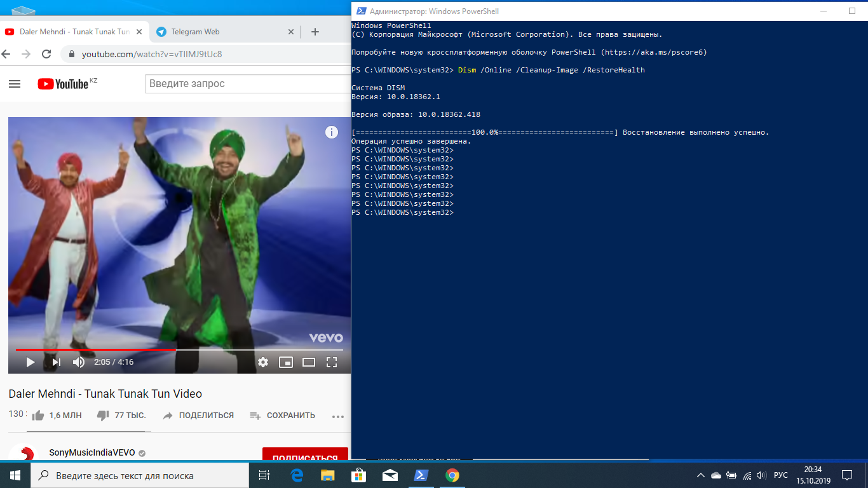The width and height of the screenshot is (868, 488).
Task: Play the paused YouTube video
Action: pos(30,362)
